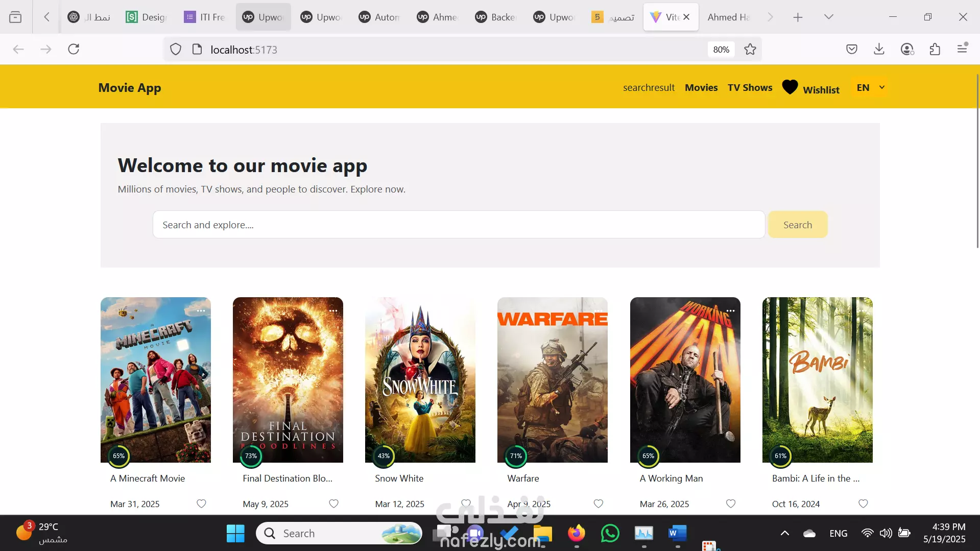
Task: Add Warfare to the wishlist
Action: coord(599,504)
